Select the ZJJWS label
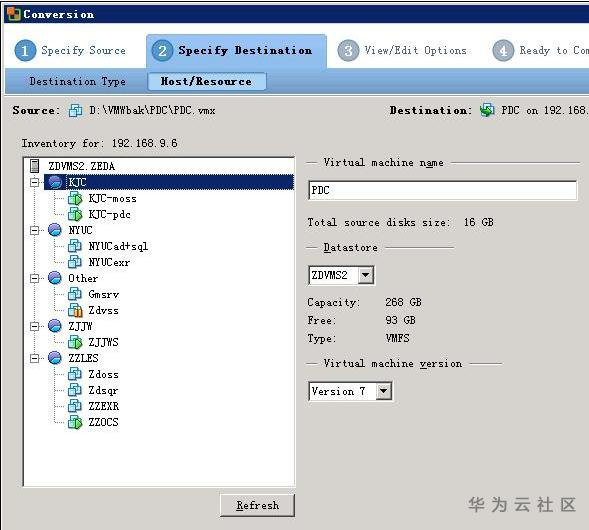 pyautogui.click(x=103, y=342)
